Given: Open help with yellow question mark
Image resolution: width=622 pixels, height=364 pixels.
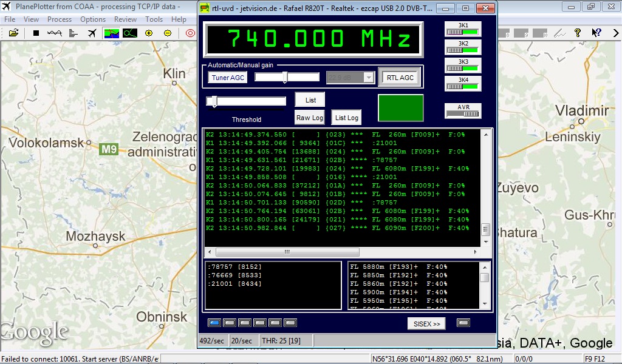Looking at the screenshot, I should (578, 33).
